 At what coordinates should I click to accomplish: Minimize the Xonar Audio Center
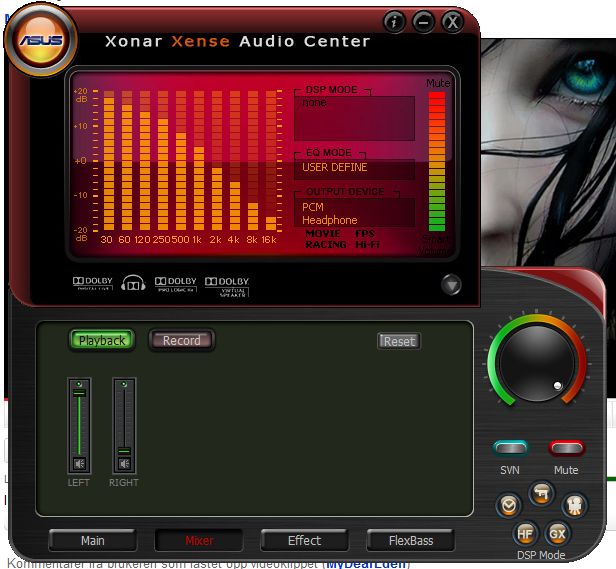click(x=423, y=22)
